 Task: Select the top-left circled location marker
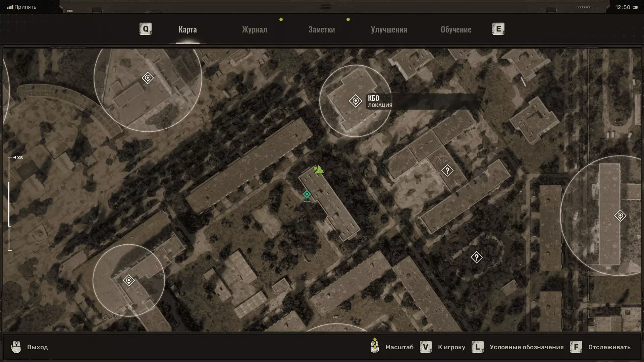[148, 78]
